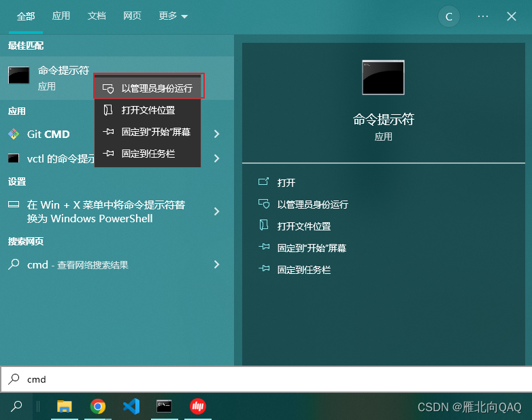Click shield icon in context menu
Screen dimensions: 532x420
point(108,88)
